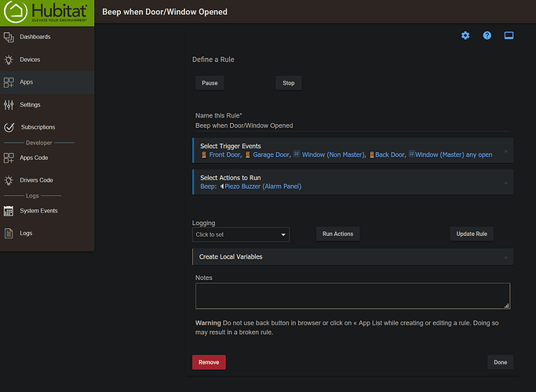Click the Hubitat logo

tap(46, 13)
